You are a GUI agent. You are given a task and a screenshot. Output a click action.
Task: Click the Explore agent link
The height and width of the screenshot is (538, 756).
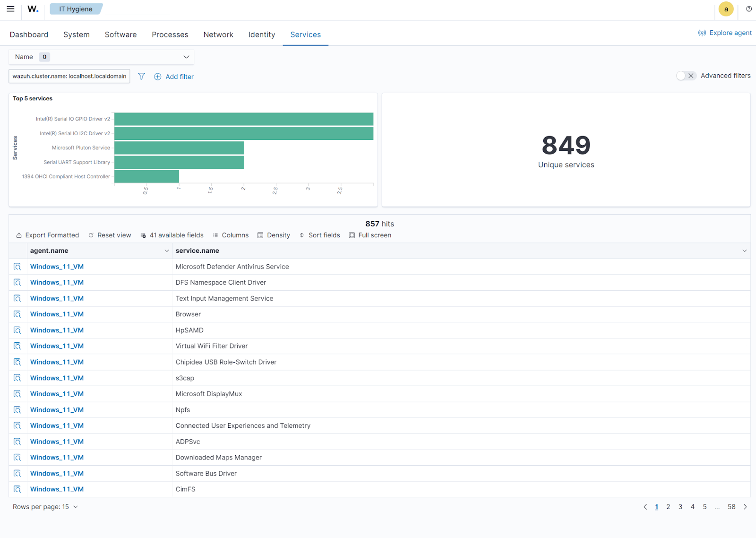pyautogui.click(x=730, y=33)
